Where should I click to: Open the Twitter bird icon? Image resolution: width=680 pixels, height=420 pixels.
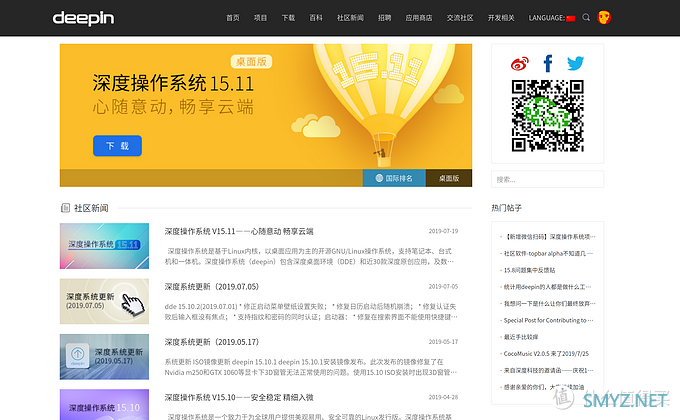click(x=575, y=63)
